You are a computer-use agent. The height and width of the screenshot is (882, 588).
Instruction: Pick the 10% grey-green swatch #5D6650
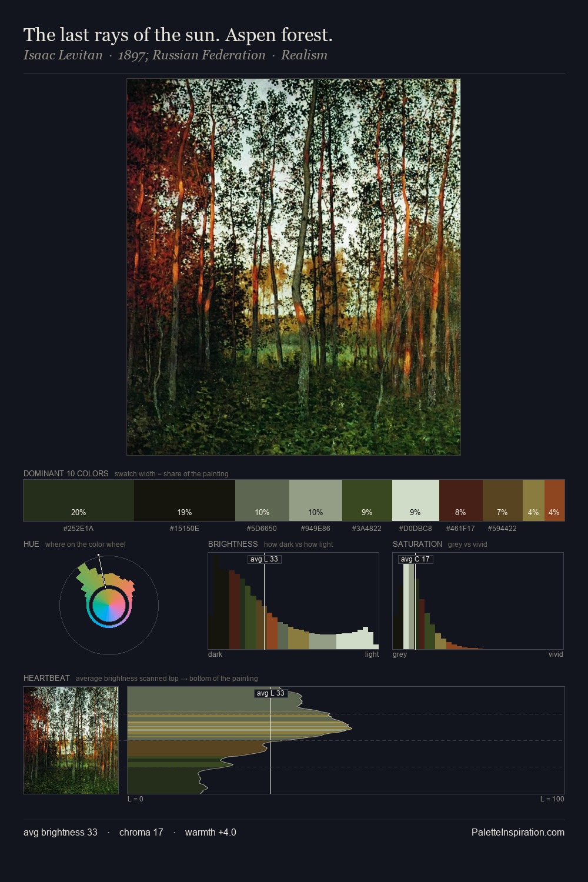pyautogui.click(x=262, y=500)
